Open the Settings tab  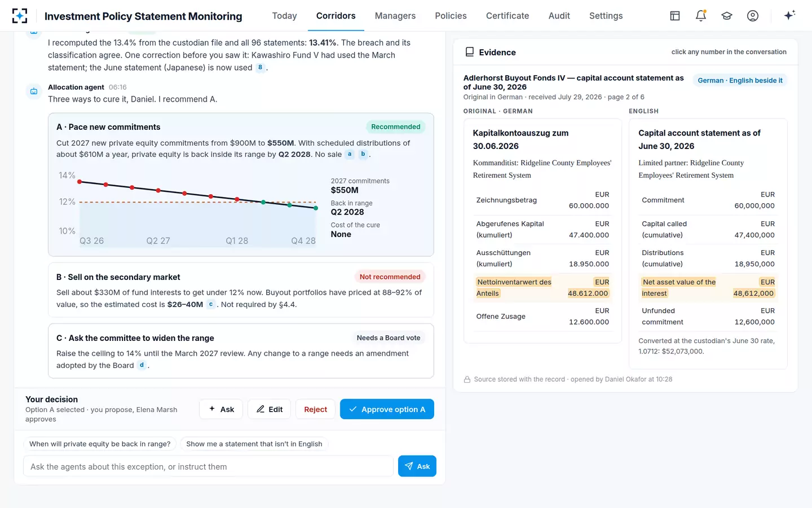coord(606,16)
